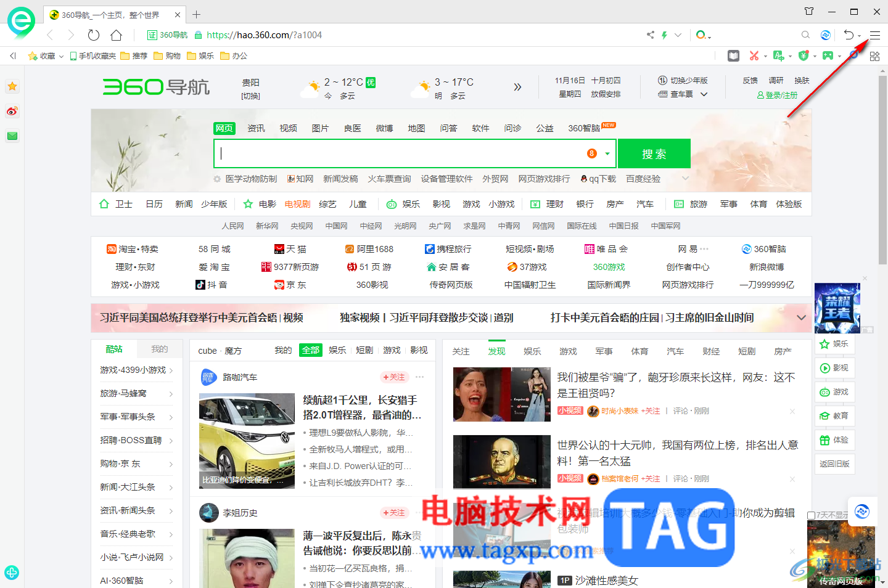The width and height of the screenshot is (888, 588).
Task: Click the shopping assistant shield icon
Action: click(804, 55)
